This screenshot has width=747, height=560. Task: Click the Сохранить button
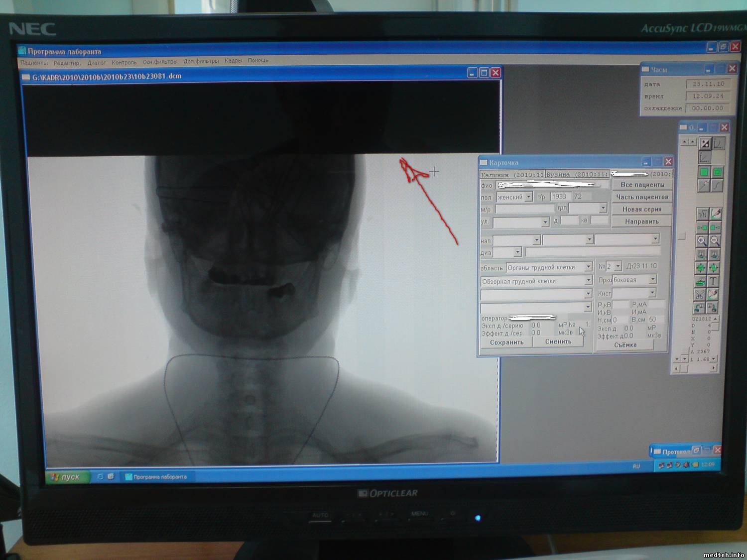click(x=506, y=342)
